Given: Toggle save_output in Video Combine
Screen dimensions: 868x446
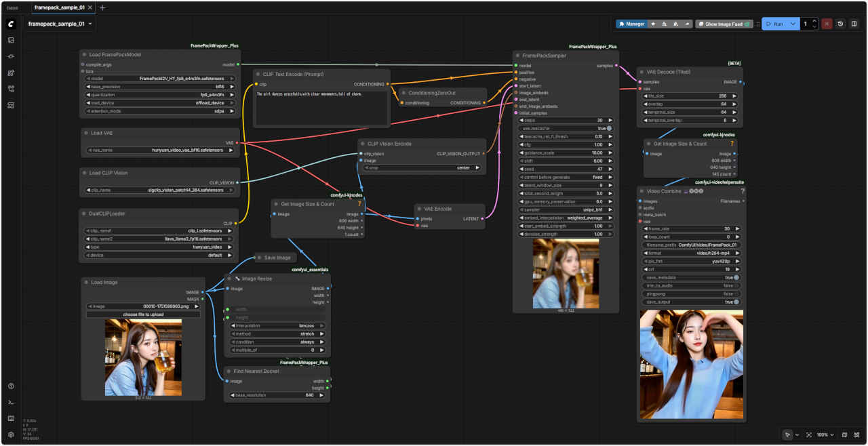Looking at the screenshot, I should tap(736, 302).
